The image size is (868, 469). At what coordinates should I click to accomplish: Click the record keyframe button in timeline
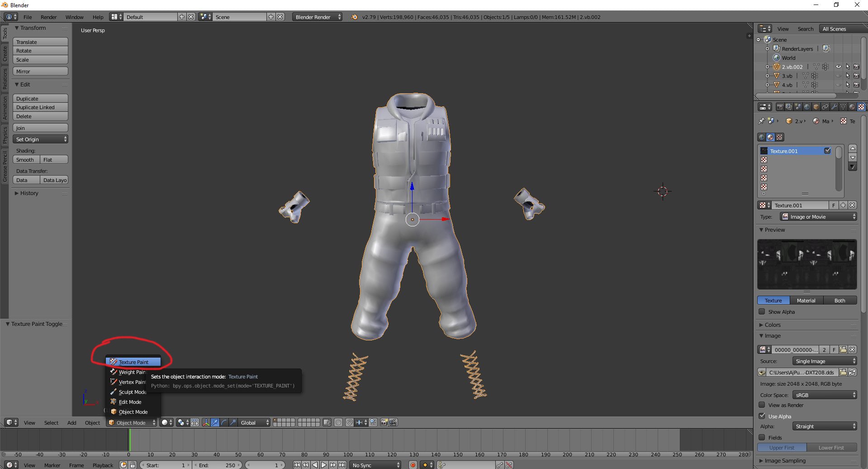click(413, 465)
